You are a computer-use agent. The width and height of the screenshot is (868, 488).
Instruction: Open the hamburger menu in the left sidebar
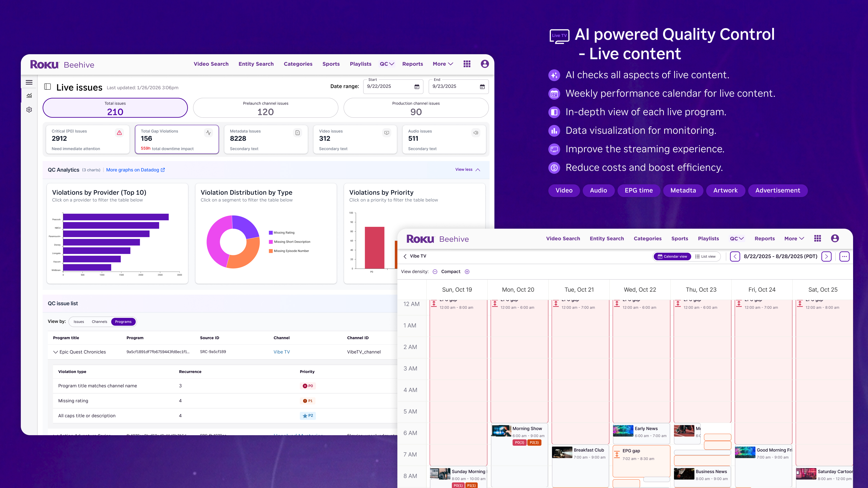tap(29, 82)
